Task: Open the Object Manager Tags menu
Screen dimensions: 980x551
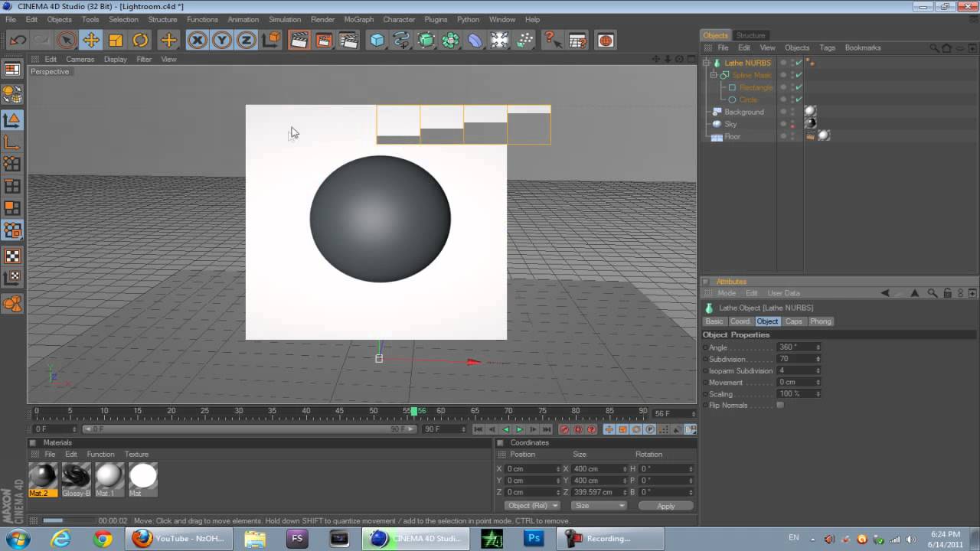Action: point(828,47)
